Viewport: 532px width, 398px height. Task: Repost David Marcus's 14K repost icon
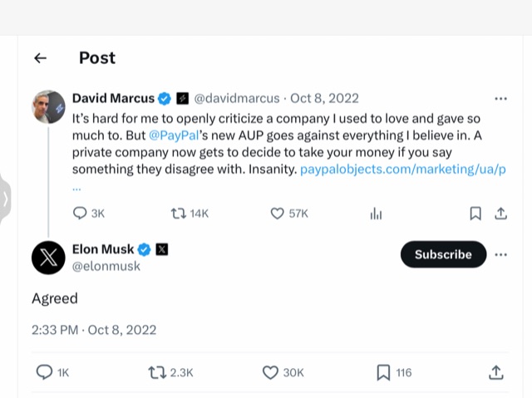click(178, 214)
